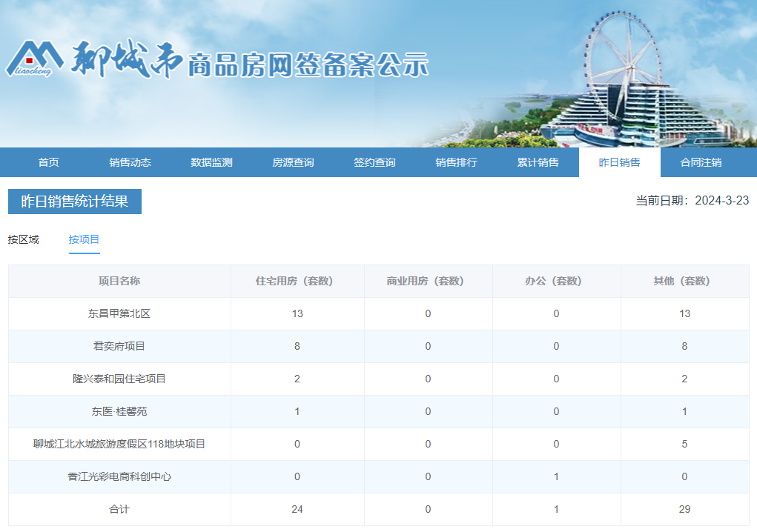Open the 累计销售 navigation item

538,162
